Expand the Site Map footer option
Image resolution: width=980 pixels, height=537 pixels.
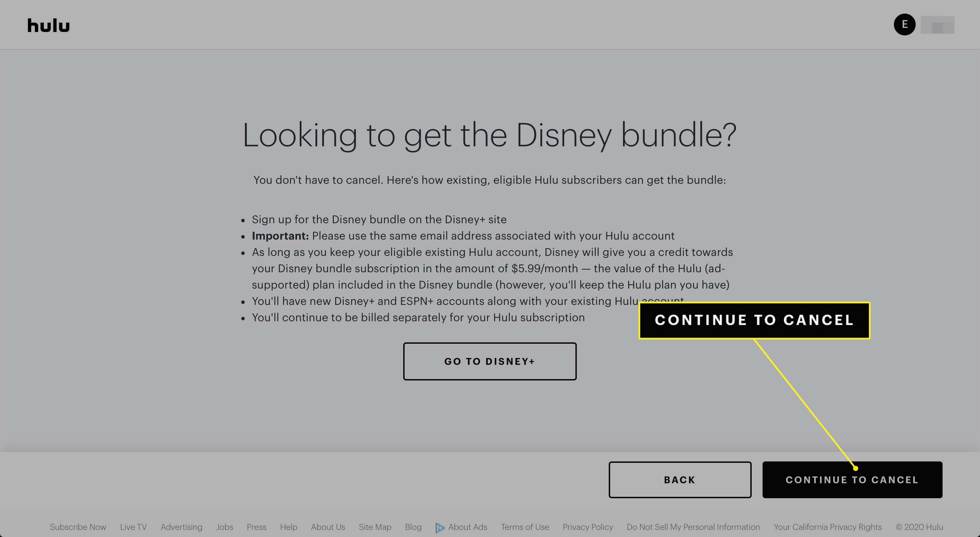pos(375,527)
